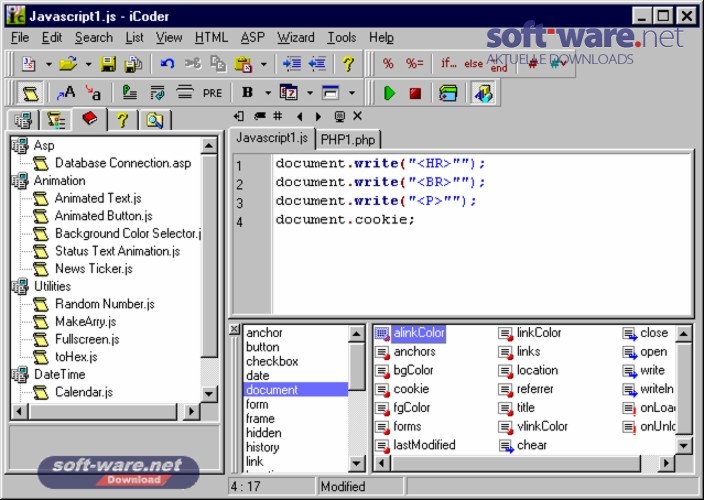Select Database Connection.asp in tree
Viewport: 704px width, 500px height.
123,163
